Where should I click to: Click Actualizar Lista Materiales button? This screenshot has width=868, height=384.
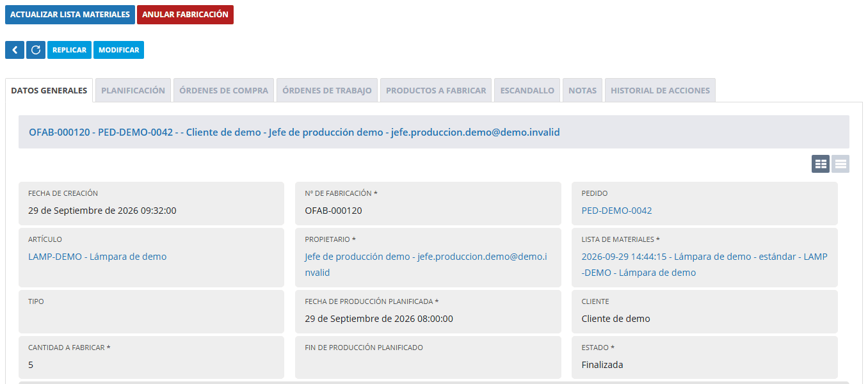[x=70, y=15]
